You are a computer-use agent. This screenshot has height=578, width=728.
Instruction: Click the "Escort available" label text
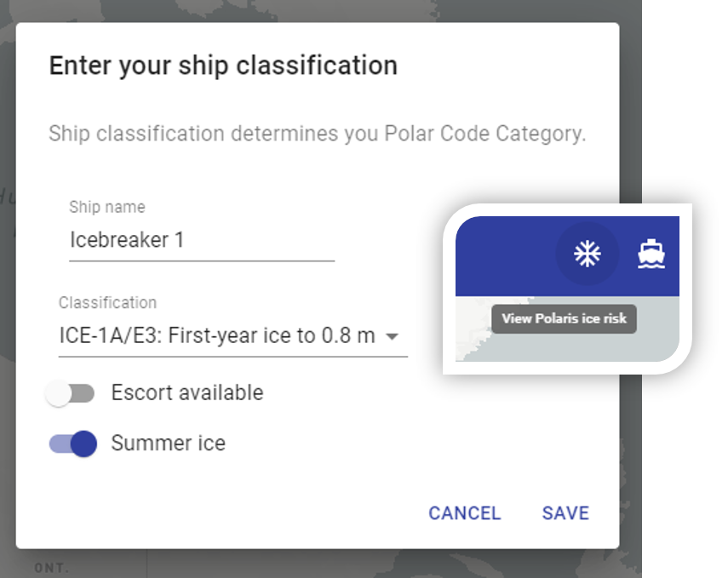(187, 392)
